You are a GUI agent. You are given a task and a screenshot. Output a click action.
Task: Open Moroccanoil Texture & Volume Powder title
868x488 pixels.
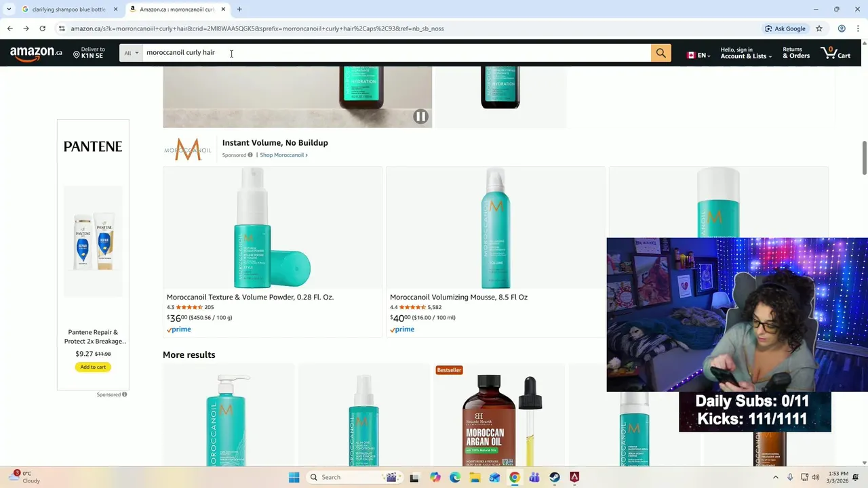[250, 297]
